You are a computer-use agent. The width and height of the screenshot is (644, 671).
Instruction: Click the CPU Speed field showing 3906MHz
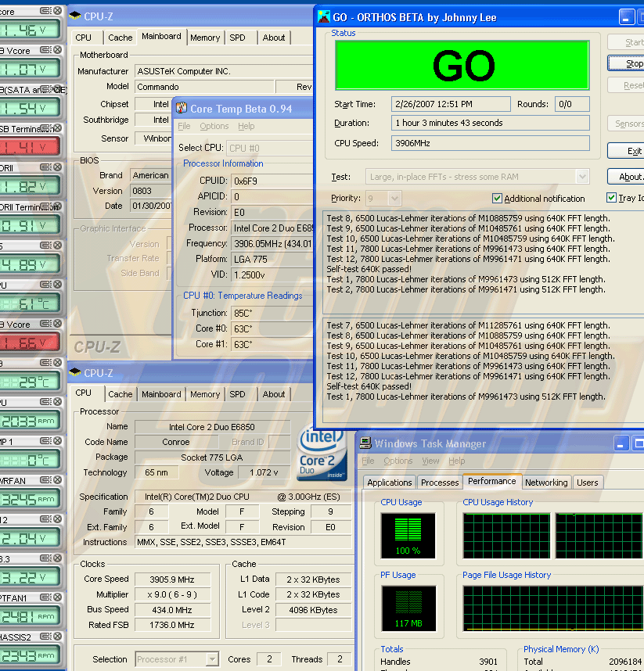(x=491, y=143)
